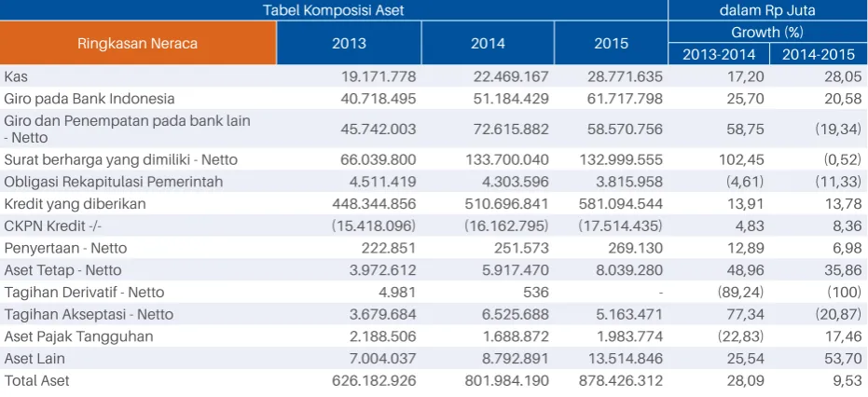This screenshot has height=397, width=868.
Task: Click value 13.514.846
Action: [626, 359]
